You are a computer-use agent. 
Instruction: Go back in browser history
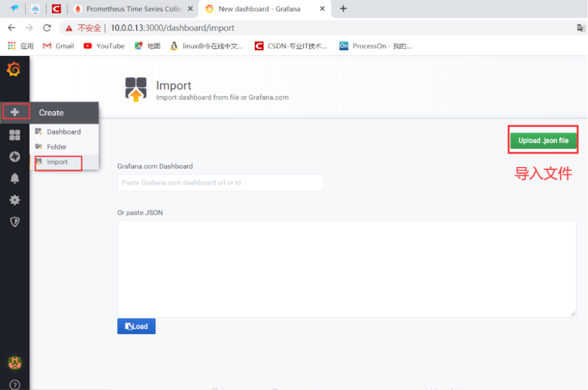click(x=12, y=28)
